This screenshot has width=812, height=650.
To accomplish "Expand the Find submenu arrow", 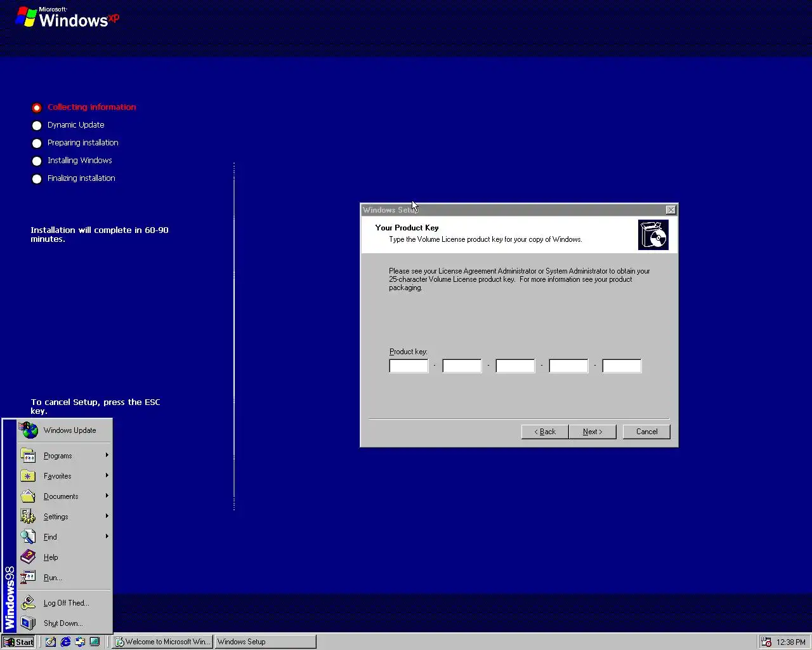I will pyautogui.click(x=107, y=536).
